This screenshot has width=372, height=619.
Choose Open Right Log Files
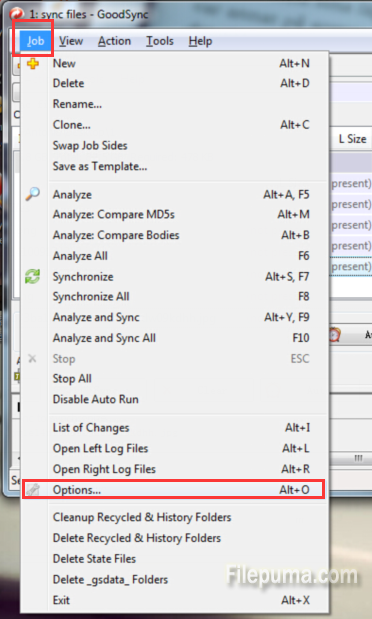pos(175,469)
